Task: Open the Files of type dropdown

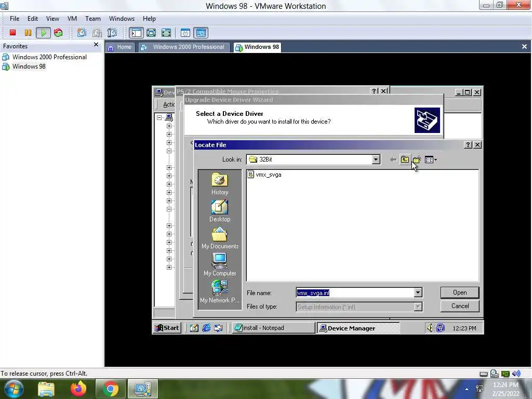Action: point(418,307)
